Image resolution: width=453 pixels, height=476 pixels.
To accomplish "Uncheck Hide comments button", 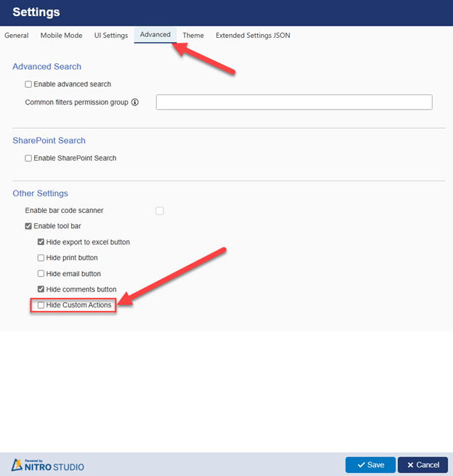I will point(41,289).
